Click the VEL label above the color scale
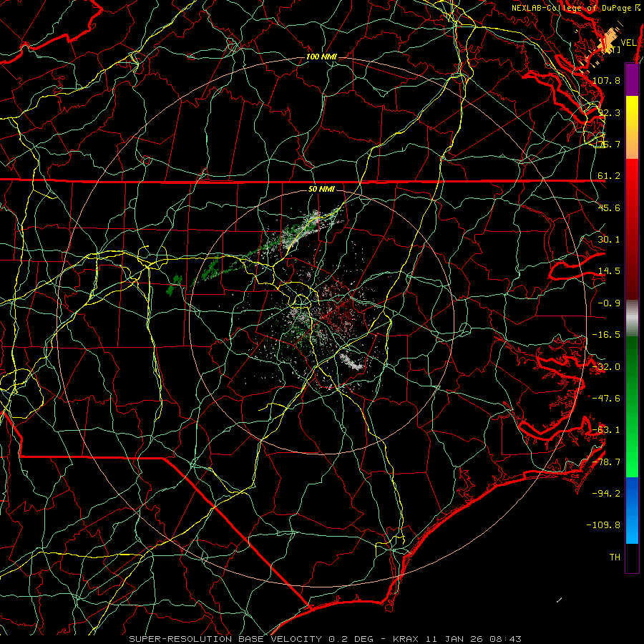The width and height of the screenshot is (644, 644). (x=629, y=43)
